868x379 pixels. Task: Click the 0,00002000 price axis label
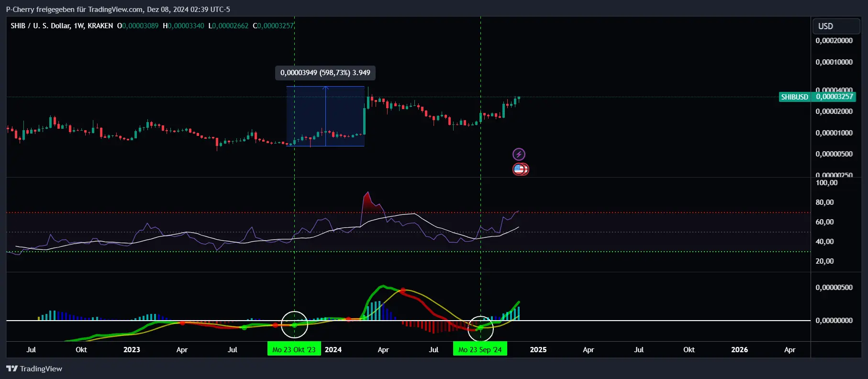(834, 111)
